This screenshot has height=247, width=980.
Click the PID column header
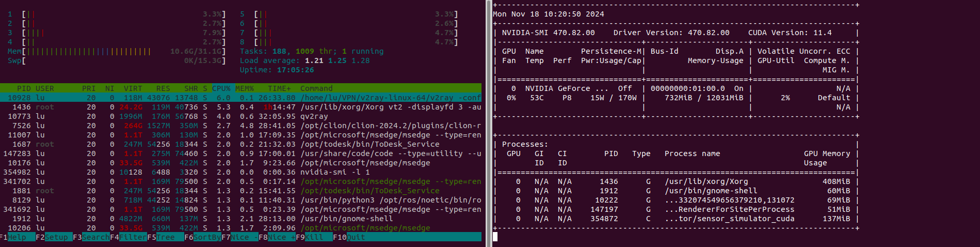coord(24,88)
